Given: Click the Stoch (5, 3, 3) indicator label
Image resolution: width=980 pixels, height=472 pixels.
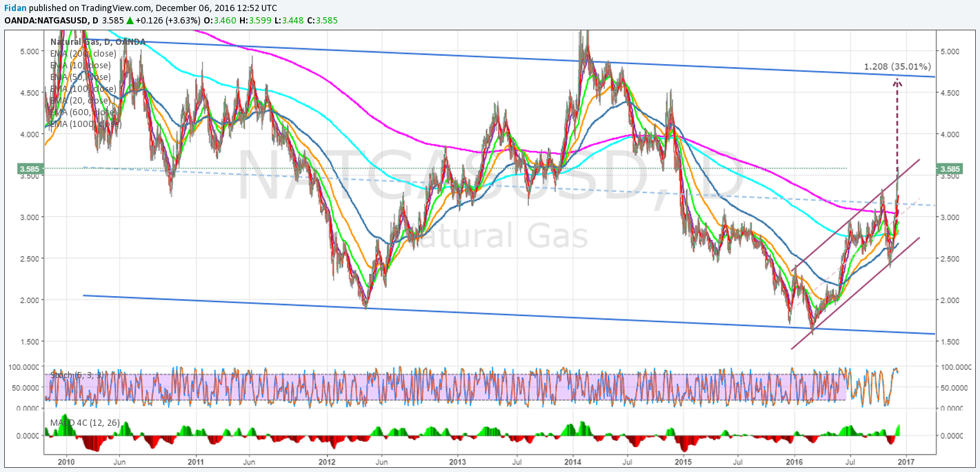Looking at the screenshot, I should 77,374.
